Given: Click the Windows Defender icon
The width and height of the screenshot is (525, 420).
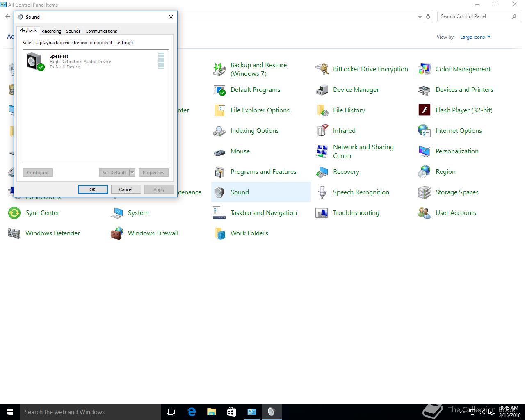Looking at the screenshot, I should [14, 233].
